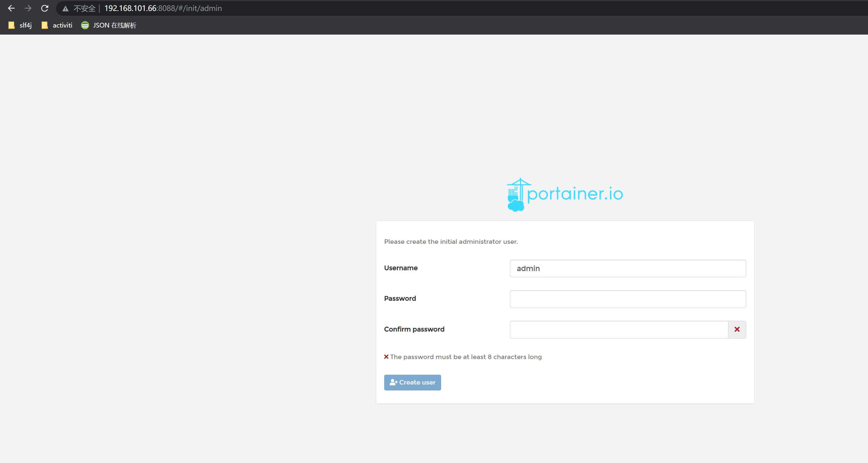Reload the current page

click(45, 8)
